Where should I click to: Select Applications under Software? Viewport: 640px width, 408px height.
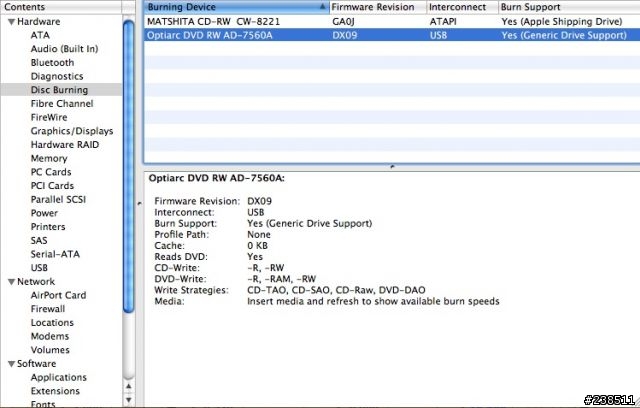pyautogui.click(x=59, y=377)
